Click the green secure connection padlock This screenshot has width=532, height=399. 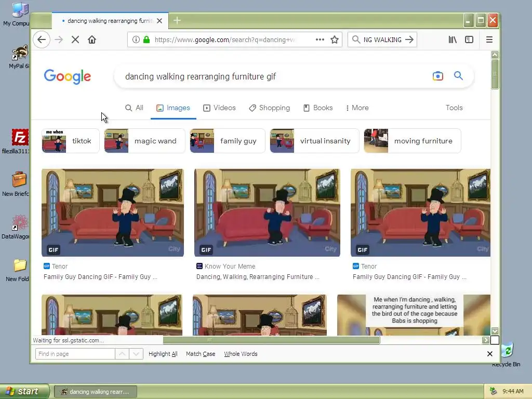[x=147, y=39]
